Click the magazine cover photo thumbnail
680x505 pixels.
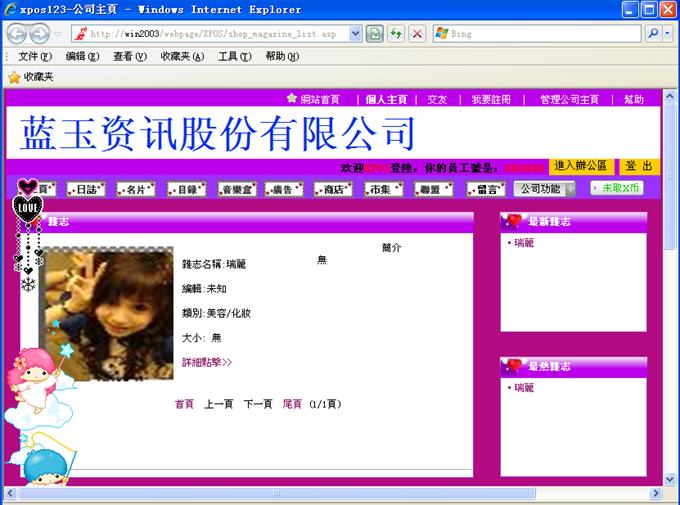[109, 316]
